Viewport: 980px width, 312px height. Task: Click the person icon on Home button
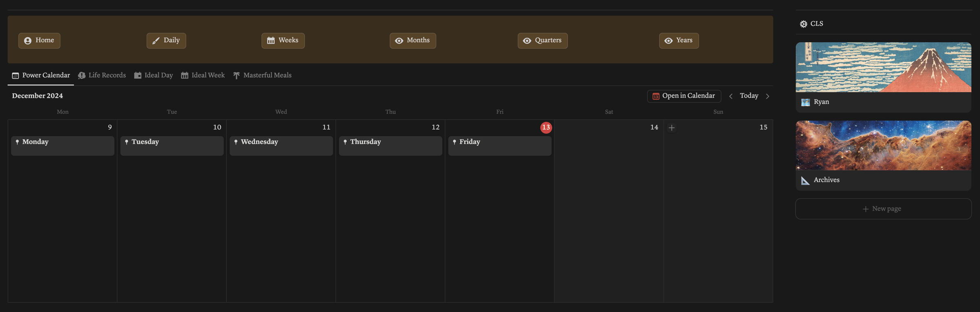28,40
